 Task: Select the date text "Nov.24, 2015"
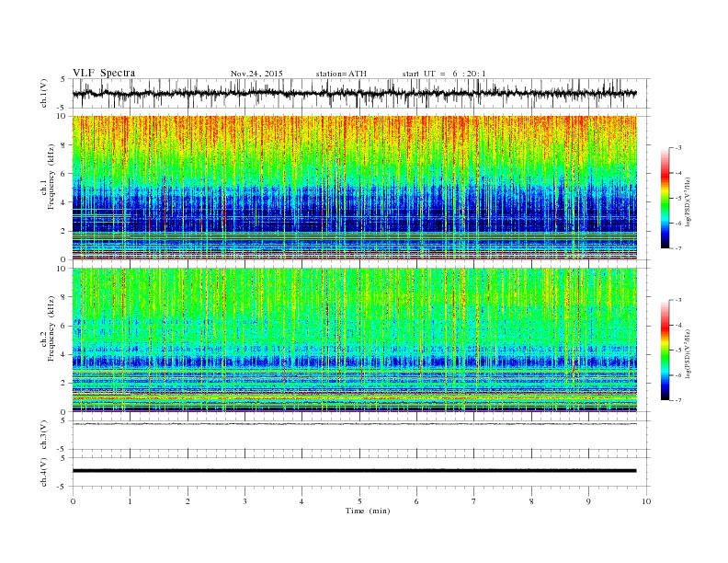256,74
